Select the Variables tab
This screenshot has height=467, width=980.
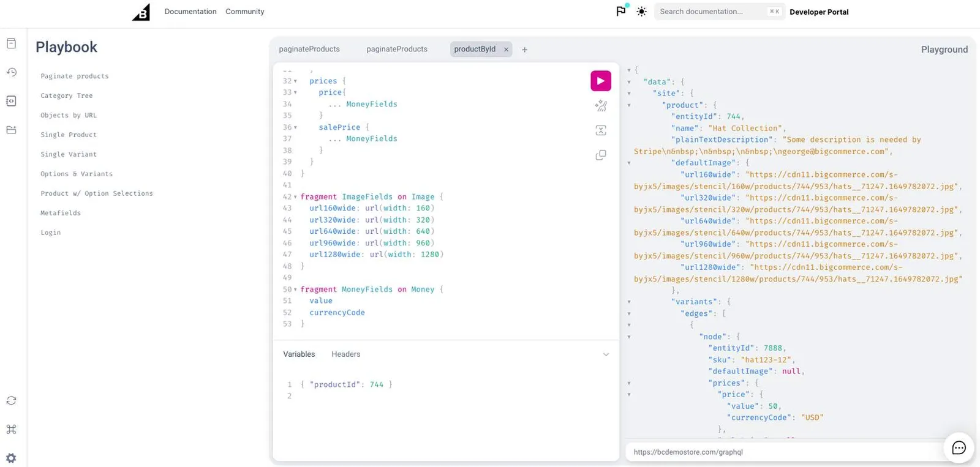(x=299, y=354)
